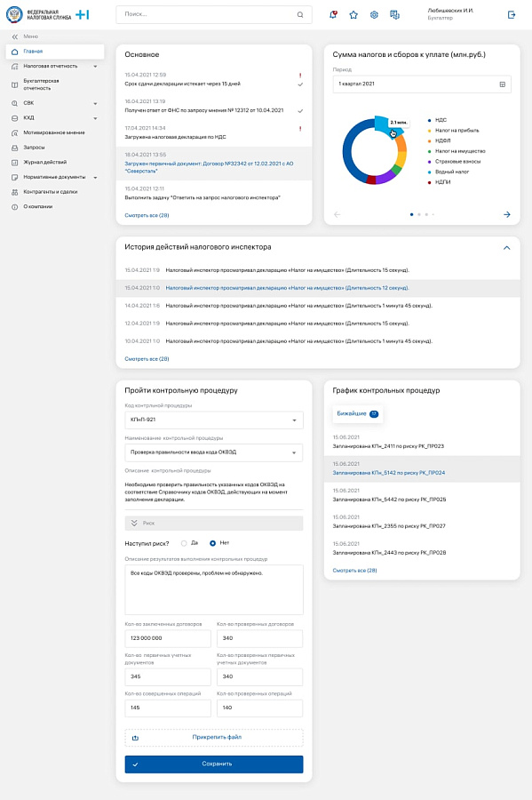Click the favorites star icon
Viewport: 532px width, 800px height.
pyautogui.click(x=353, y=15)
